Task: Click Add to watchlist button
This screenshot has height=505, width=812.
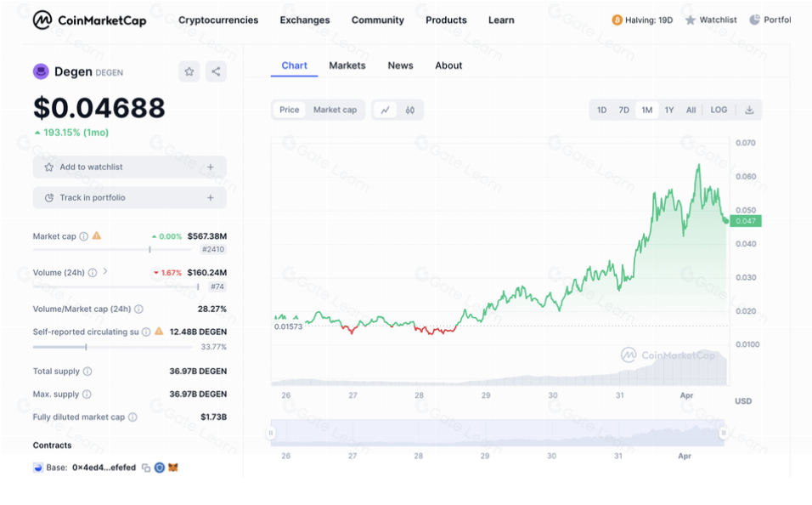Action: [129, 167]
